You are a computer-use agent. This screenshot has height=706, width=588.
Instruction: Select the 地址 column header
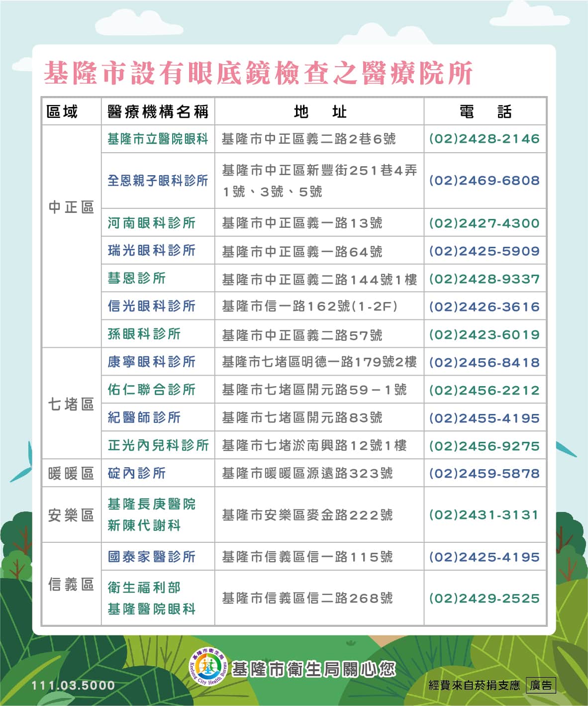click(x=320, y=111)
